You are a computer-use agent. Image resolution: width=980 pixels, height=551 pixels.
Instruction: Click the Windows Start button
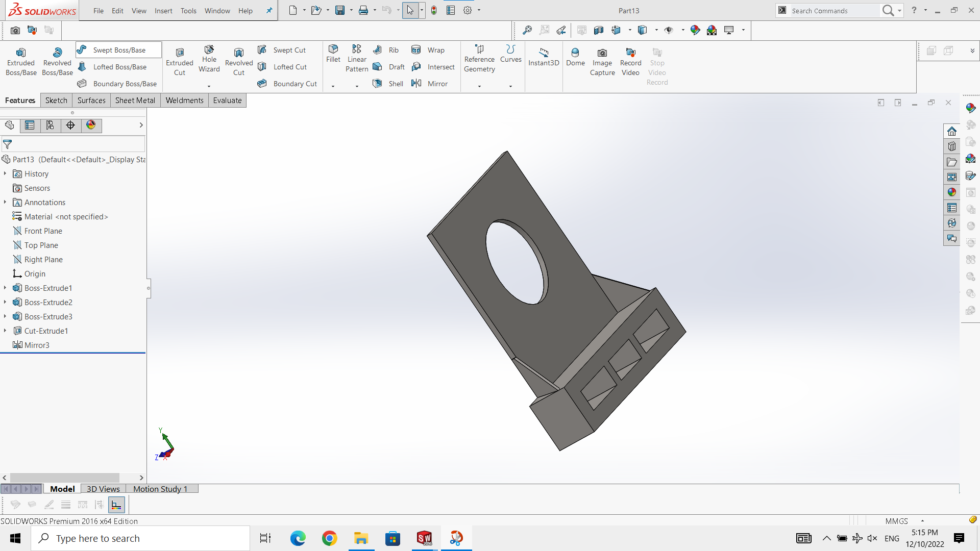pyautogui.click(x=15, y=538)
